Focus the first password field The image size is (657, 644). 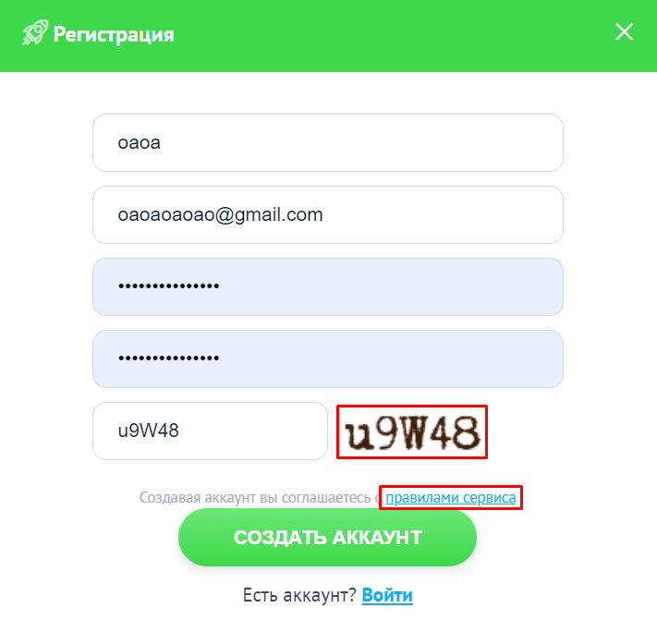328,287
